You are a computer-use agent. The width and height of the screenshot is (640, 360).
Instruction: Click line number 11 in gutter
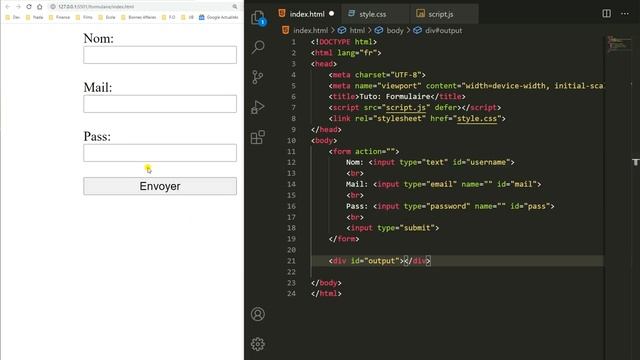[x=291, y=151]
